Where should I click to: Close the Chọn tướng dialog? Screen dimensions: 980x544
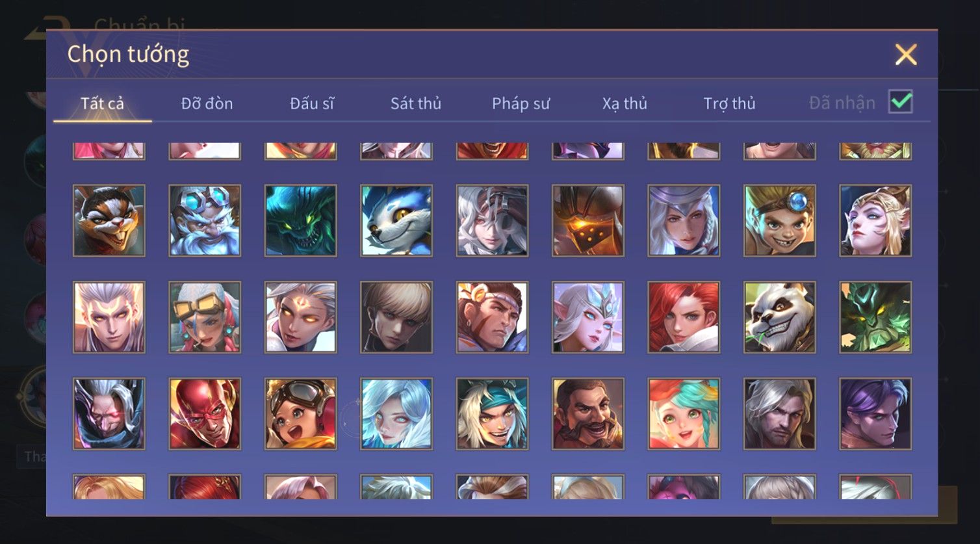pyautogui.click(x=906, y=55)
